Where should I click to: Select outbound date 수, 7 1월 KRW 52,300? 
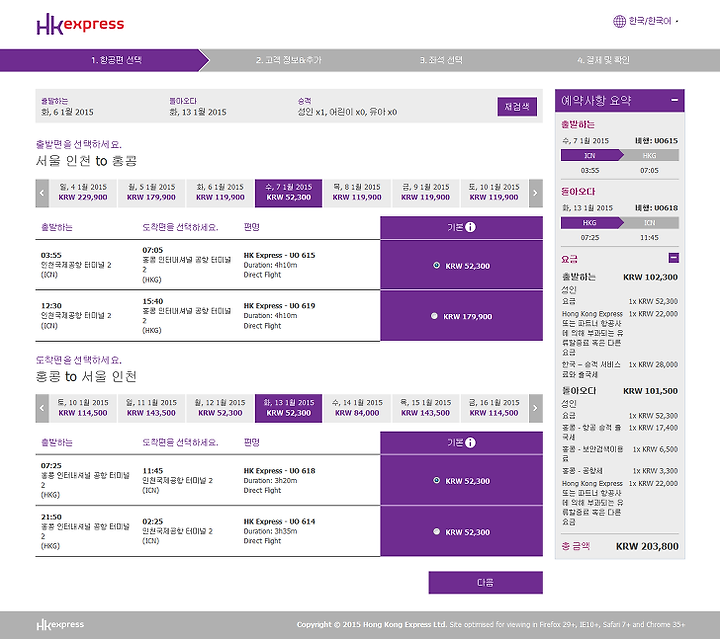coord(288,193)
